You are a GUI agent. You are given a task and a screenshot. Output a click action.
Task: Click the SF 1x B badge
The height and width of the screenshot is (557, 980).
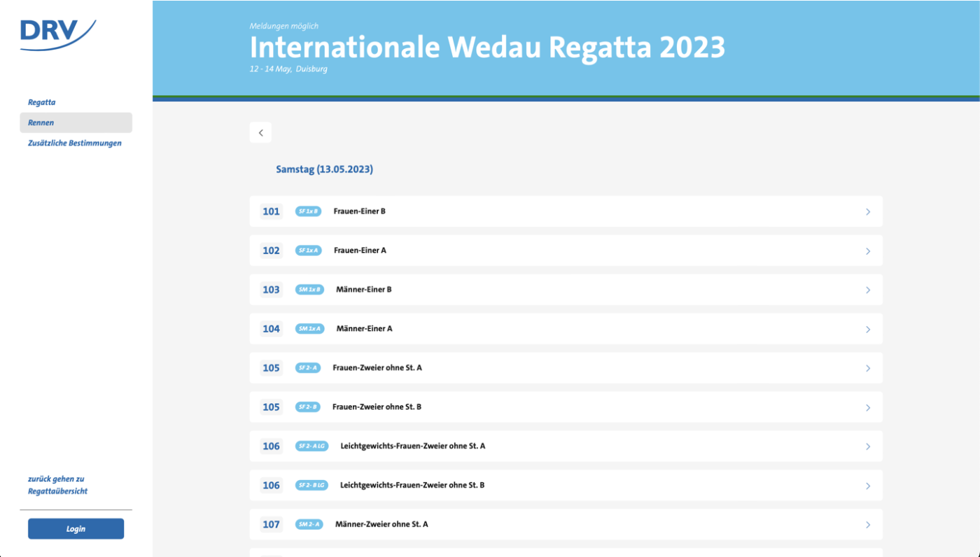click(308, 211)
